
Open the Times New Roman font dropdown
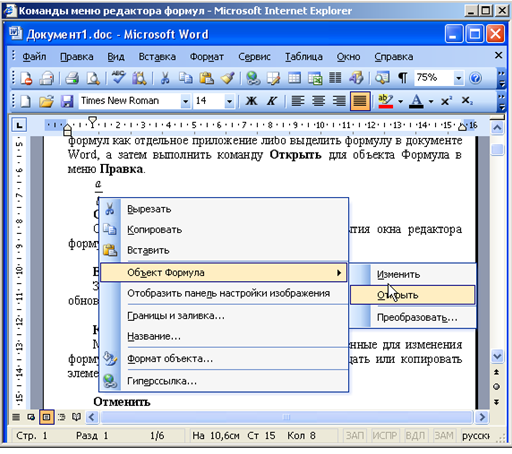pos(185,101)
